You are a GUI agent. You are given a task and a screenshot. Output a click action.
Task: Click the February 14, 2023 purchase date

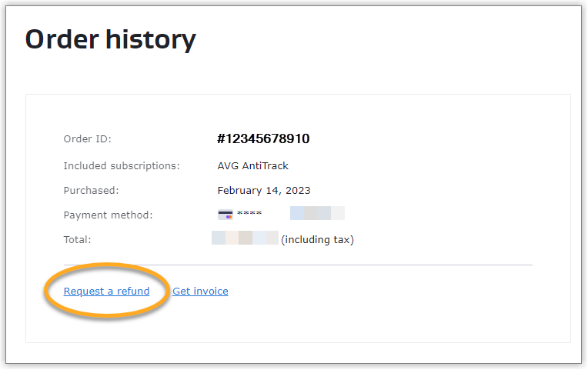point(264,190)
